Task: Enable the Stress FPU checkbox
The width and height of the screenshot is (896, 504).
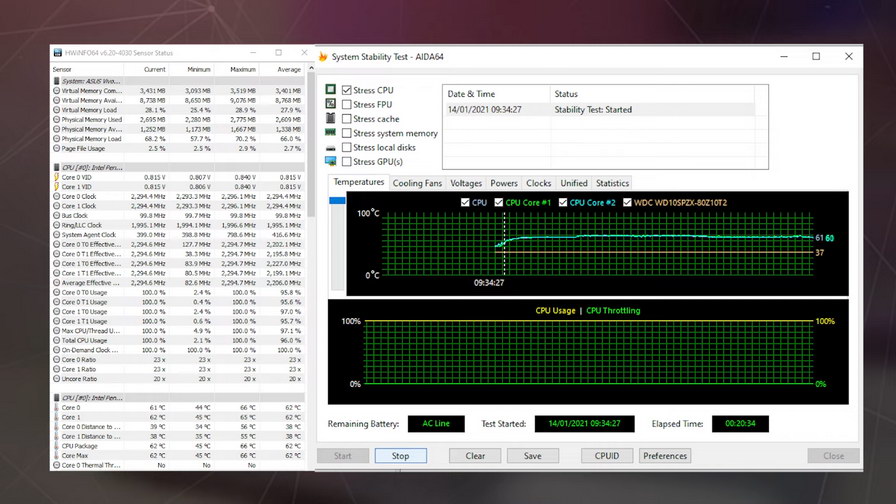Action: pyautogui.click(x=347, y=104)
